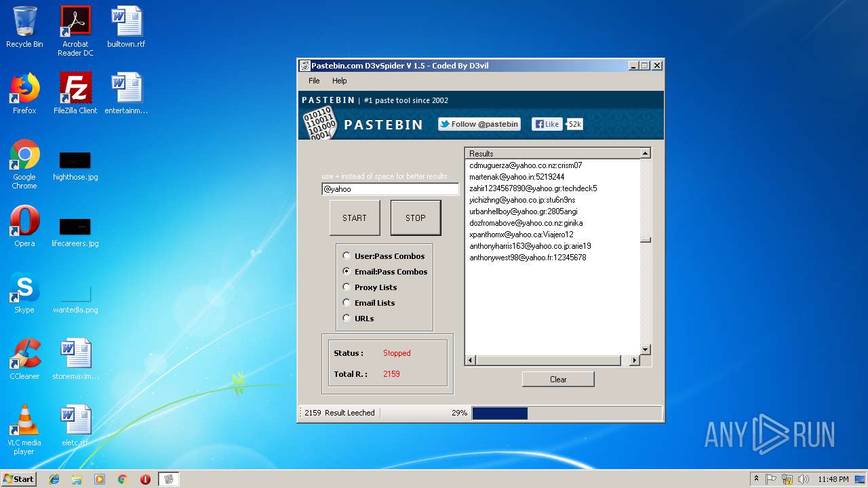Open builtown.rtf document icon
868x488 pixels.
126,27
